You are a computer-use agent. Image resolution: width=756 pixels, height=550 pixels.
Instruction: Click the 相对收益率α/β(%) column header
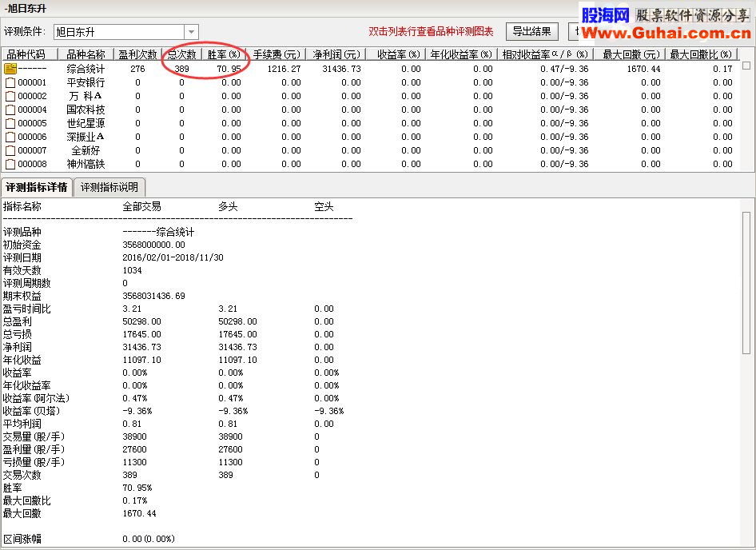click(x=545, y=54)
